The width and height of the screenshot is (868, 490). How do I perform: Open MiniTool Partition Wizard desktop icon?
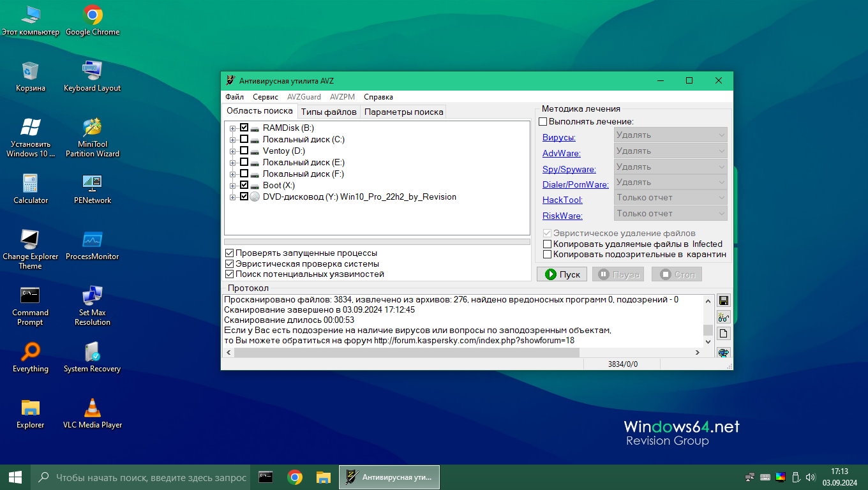tap(93, 128)
